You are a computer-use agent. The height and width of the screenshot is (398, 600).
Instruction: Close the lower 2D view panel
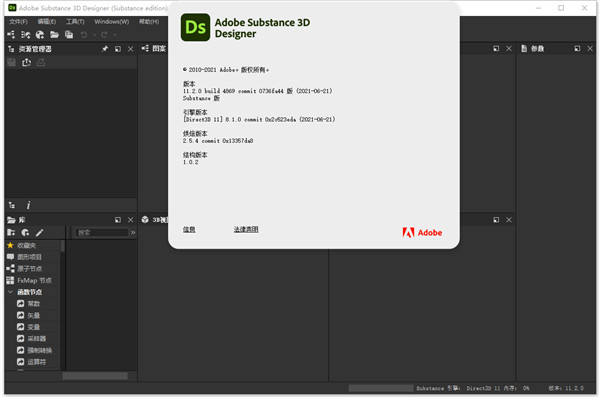point(509,220)
